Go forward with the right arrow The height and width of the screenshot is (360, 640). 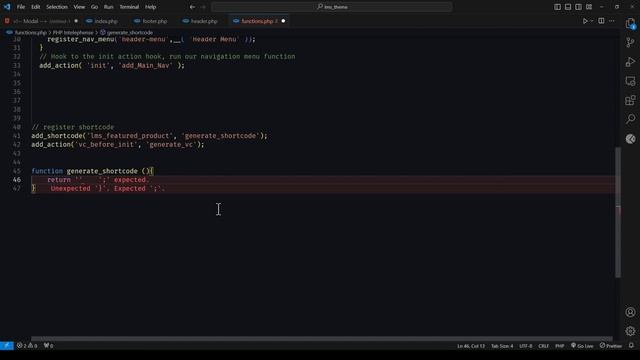pyautogui.click(x=204, y=7)
